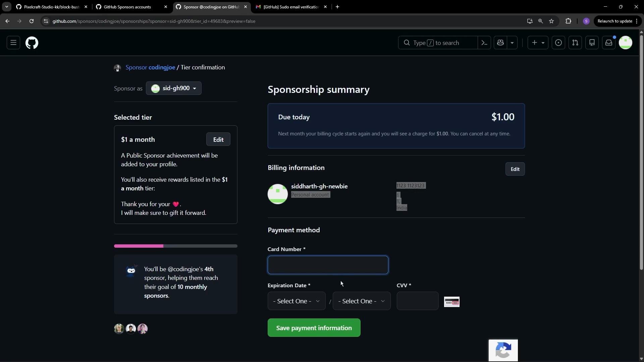
Task: View site information icon in address bar
Action: (x=46, y=21)
